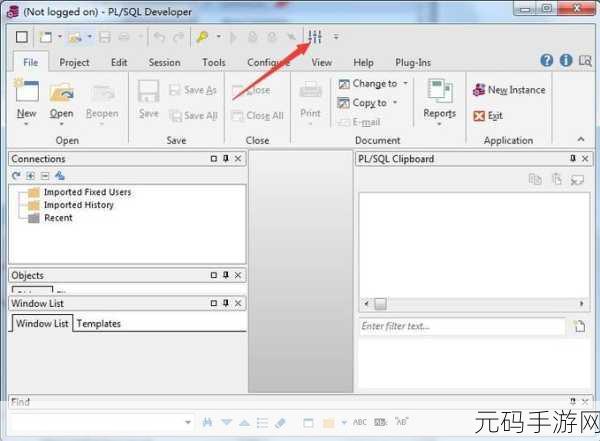
Task: Pin the PL/SQL Clipboard panel
Action: (x=573, y=158)
